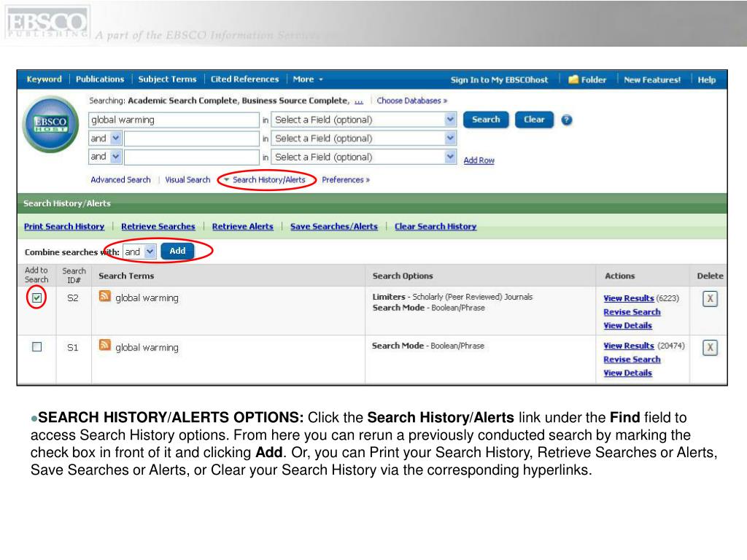Image resolution: width=747 pixels, height=560 pixels.
Task: Delete search S1 with the X button
Action: tap(710, 348)
